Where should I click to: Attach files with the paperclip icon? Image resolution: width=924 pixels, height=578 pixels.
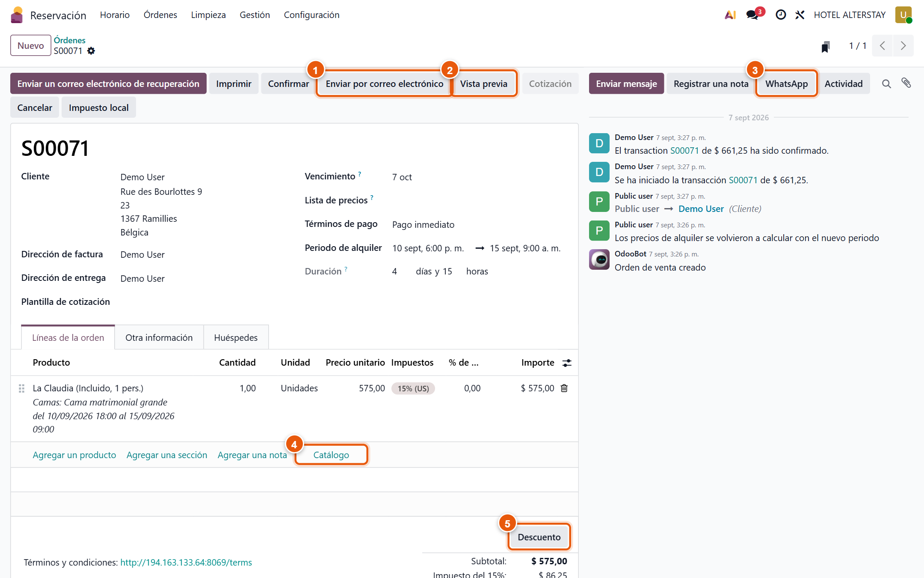[906, 83]
